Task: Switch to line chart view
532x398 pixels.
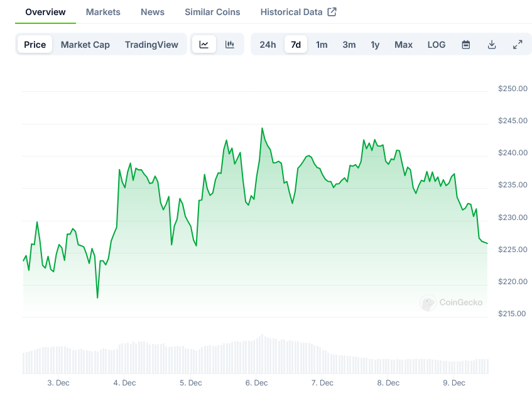Action: (x=204, y=45)
